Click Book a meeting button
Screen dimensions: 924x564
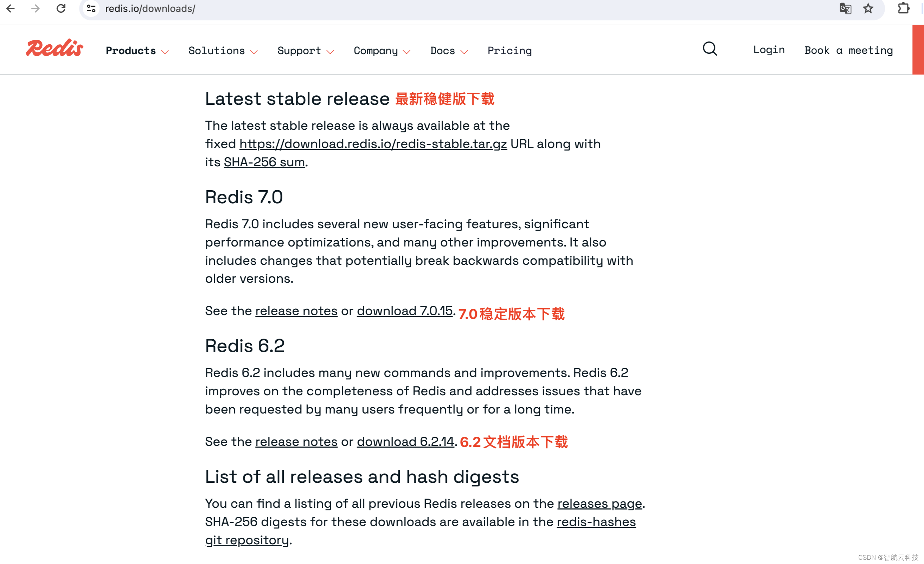click(849, 50)
